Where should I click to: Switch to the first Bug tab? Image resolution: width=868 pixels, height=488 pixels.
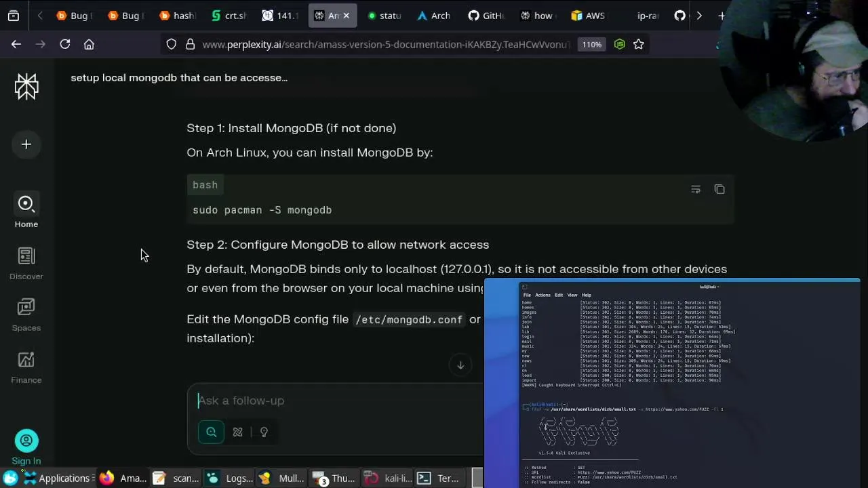coord(75,16)
